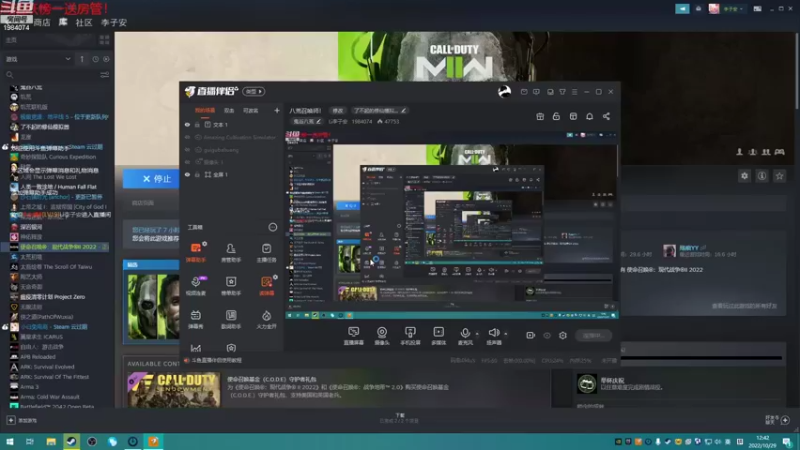Click the Steam library grid view icon
The height and width of the screenshot is (450, 800).
click(105, 40)
